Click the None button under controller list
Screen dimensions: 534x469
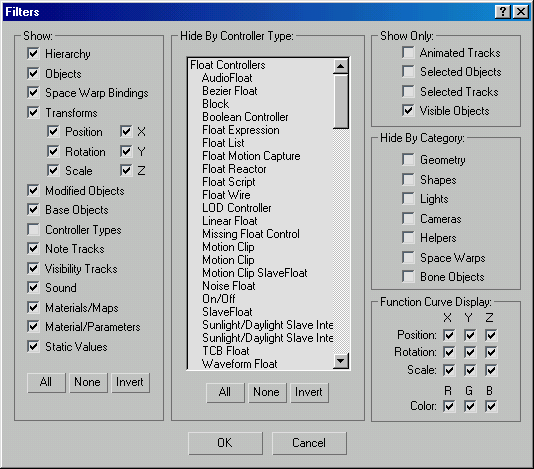[x=267, y=392]
